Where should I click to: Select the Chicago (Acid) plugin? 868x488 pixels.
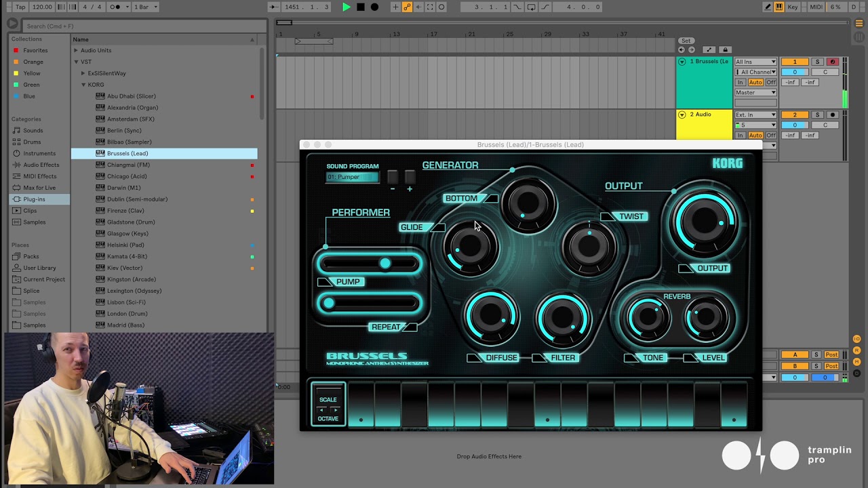click(x=164, y=176)
